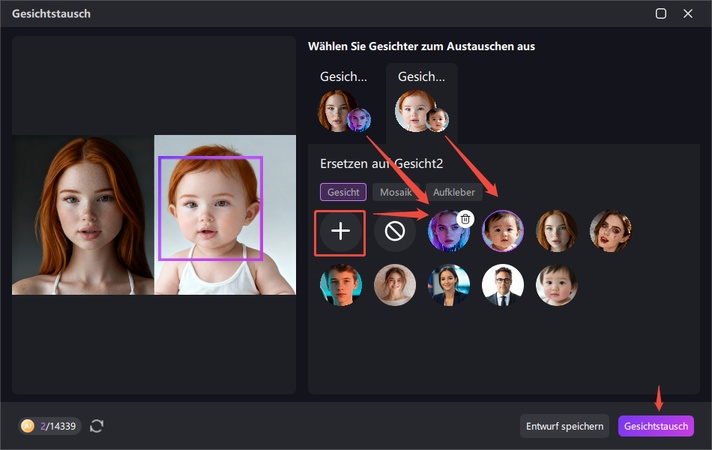Image resolution: width=712 pixels, height=450 pixels.
Task: Switch to the Mosaik tab
Action: tap(396, 192)
